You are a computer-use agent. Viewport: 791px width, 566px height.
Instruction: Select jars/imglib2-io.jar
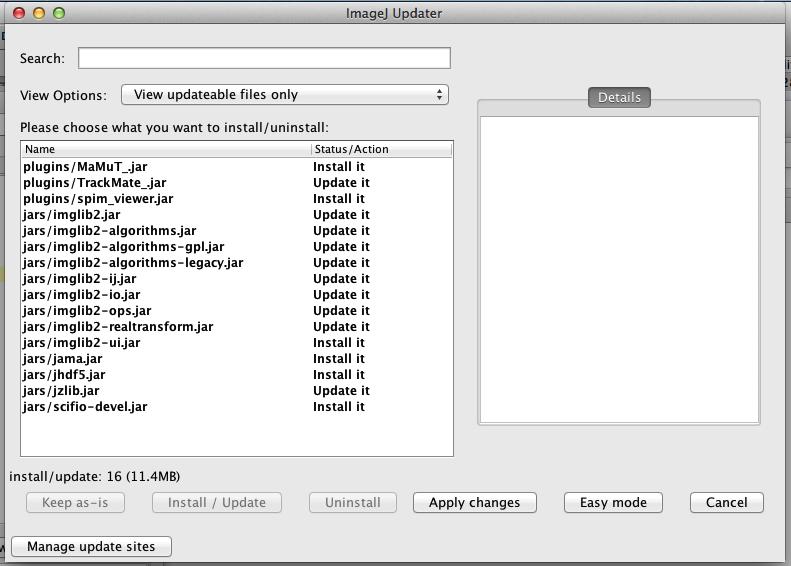point(237,295)
